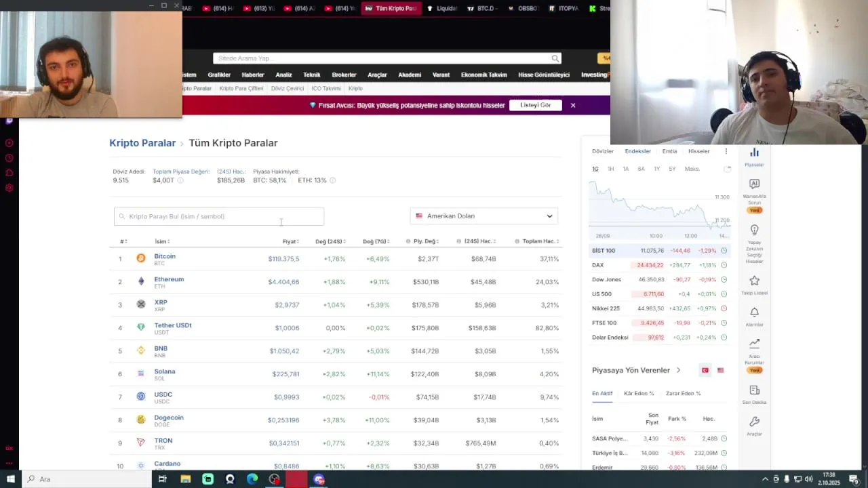Viewport: 868px width, 488px height.
Task: Click the magnifier icon in site search bar
Action: coord(555,58)
